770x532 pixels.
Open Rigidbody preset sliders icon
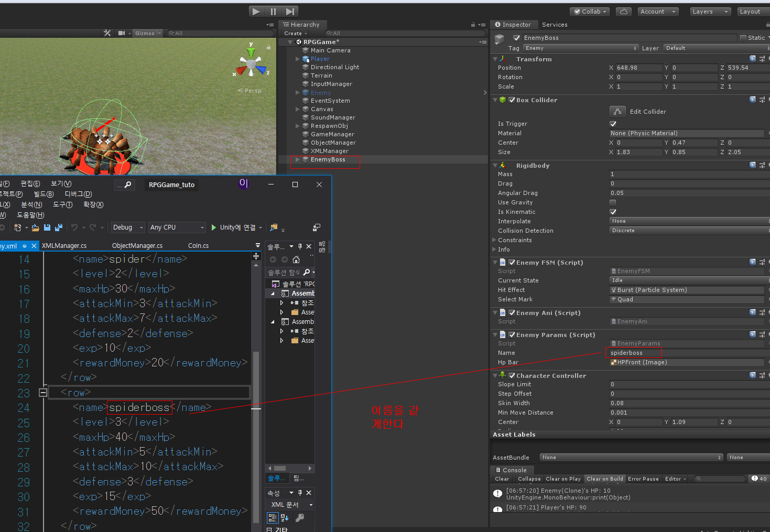click(762, 165)
